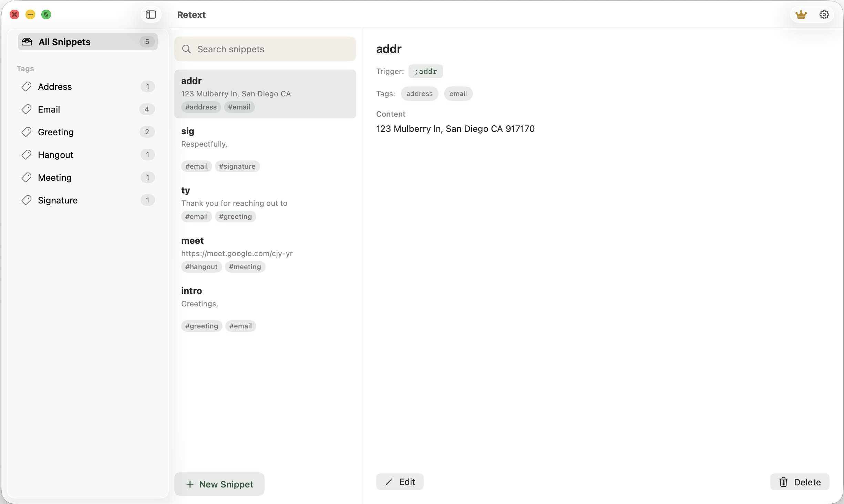Image resolution: width=844 pixels, height=504 pixels.
Task: Toggle the sidebar panel icon
Action: pyautogui.click(x=151, y=14)
